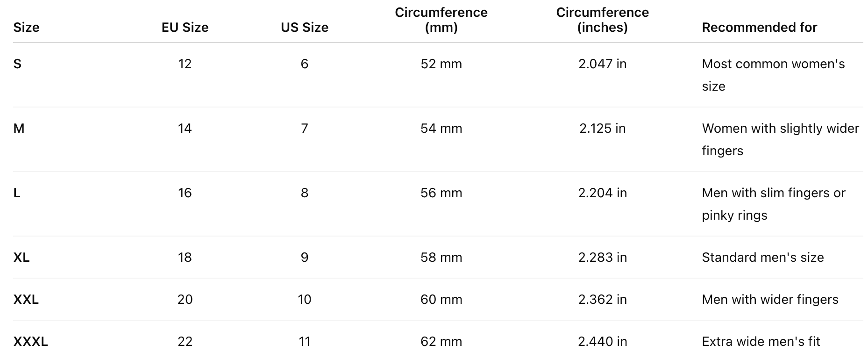Click the Circumference (mm) column header
868x359 pixels.
coord(441,20)
